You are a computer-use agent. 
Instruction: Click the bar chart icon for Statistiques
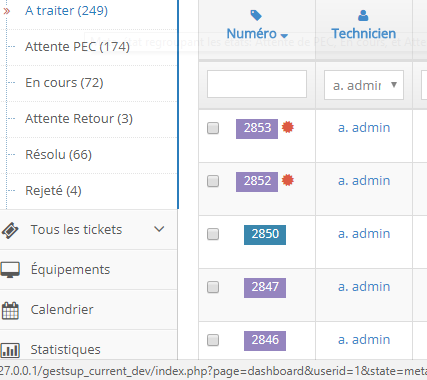(10, 350)
